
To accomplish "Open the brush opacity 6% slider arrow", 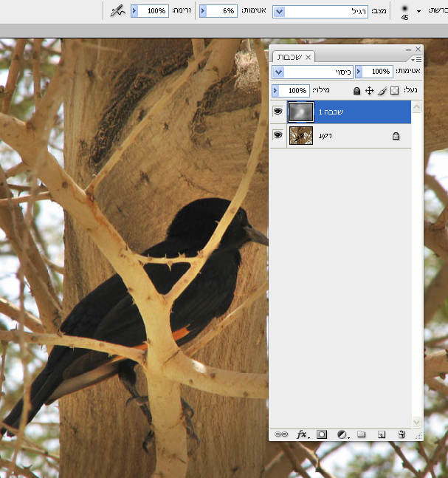I will point(203,11).
